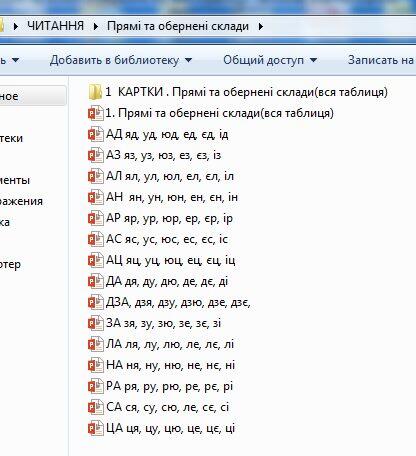The height and width of the screenshot is (456, 416).
Task: Select file 'ДА дя, ду, дю, де, дє, ді'
Action: coord(167,281)
